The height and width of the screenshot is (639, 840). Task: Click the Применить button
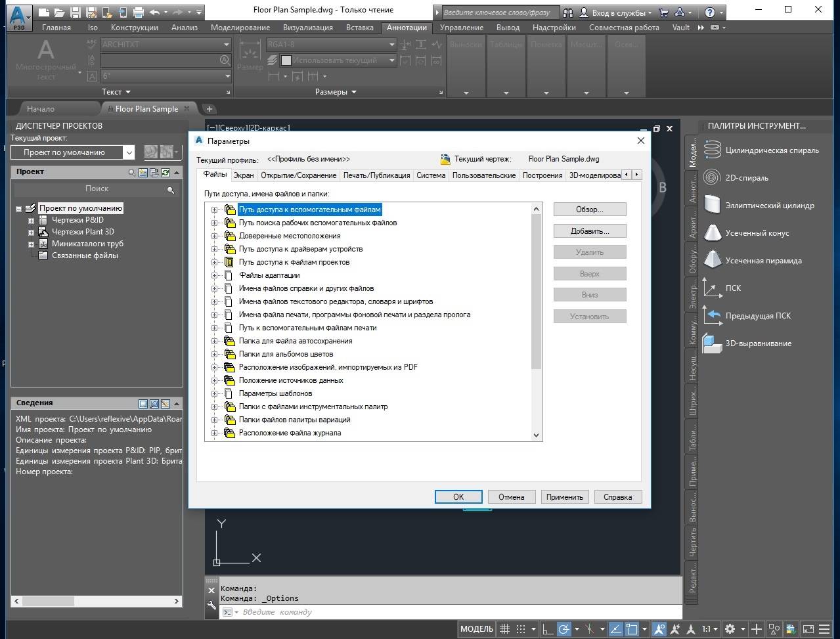(565, 497)
